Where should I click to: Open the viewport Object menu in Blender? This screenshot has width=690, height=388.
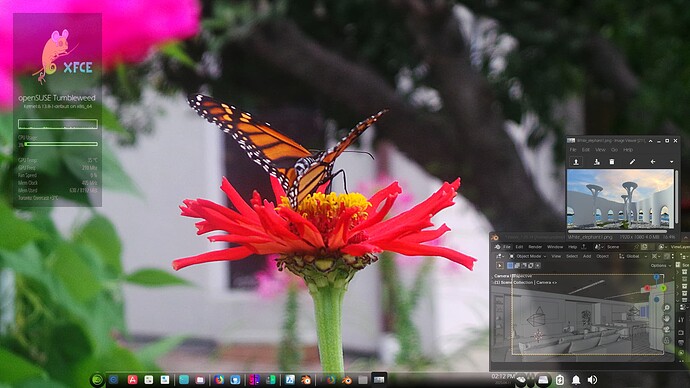pyautogui.click(x=602, y=256)
